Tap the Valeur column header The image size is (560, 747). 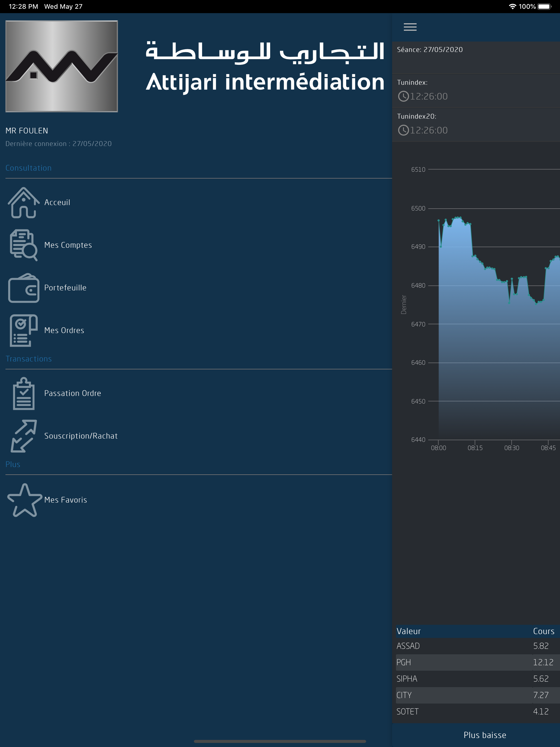coord(408,632)
